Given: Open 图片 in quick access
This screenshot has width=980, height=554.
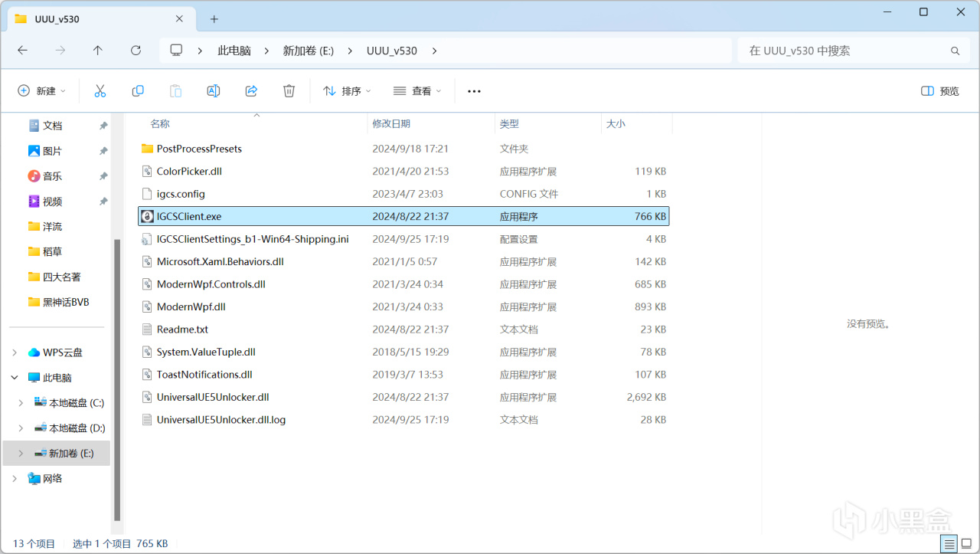Looking at the screenshot, I should click(x=52, y=151).
